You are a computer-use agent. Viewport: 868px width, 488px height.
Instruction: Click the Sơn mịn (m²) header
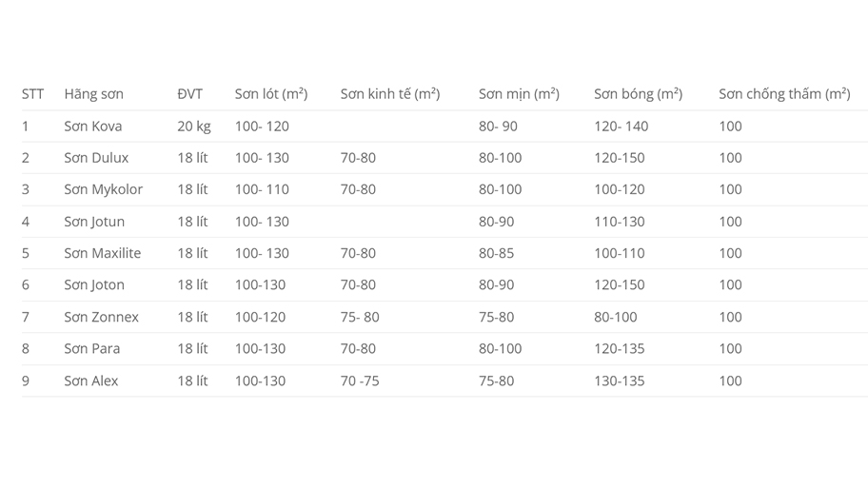(x=519, y=94)
